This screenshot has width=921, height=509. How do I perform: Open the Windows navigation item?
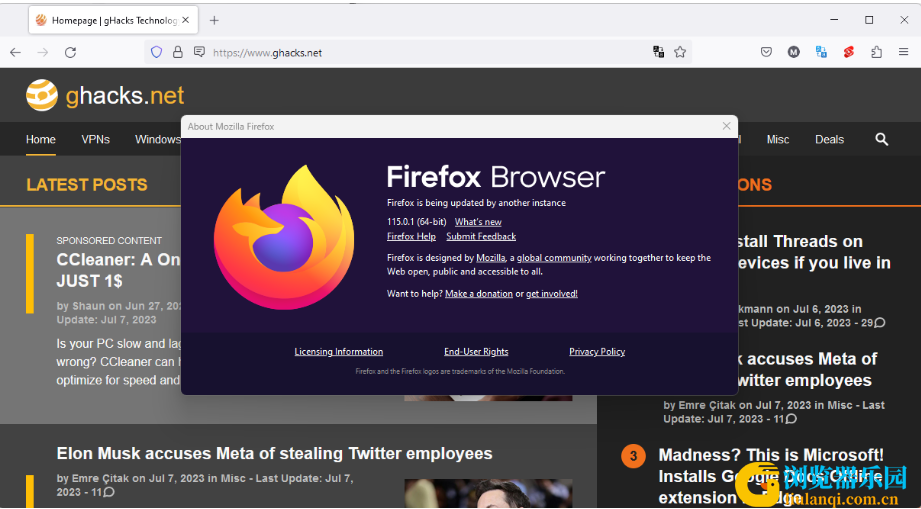pyautogui.click(x=157, y=139)
